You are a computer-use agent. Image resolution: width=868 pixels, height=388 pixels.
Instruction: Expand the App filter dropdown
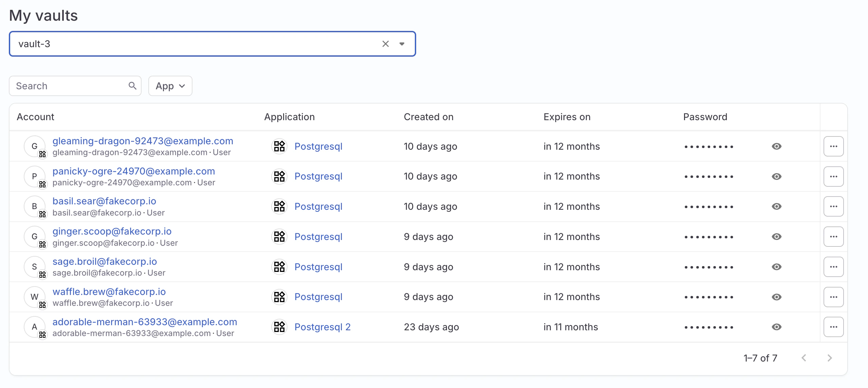[170, 86]
